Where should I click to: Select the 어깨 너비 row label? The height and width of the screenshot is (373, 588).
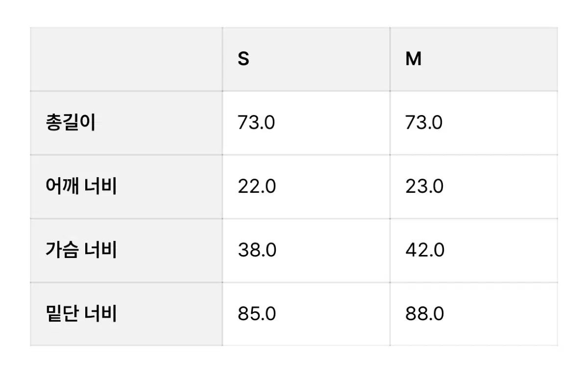pos(81,186)
